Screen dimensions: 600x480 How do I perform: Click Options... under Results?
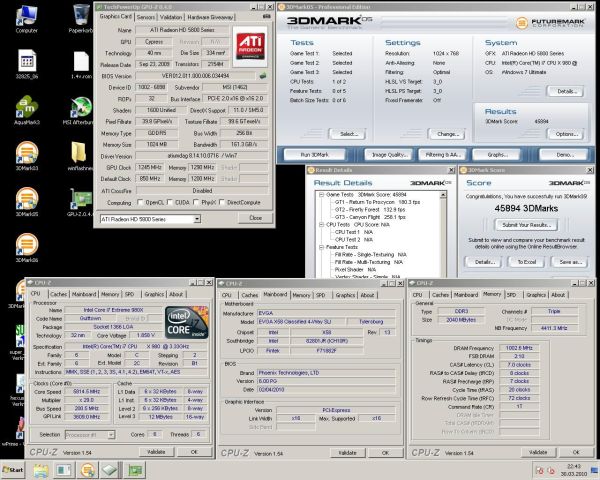pos(565,134)
